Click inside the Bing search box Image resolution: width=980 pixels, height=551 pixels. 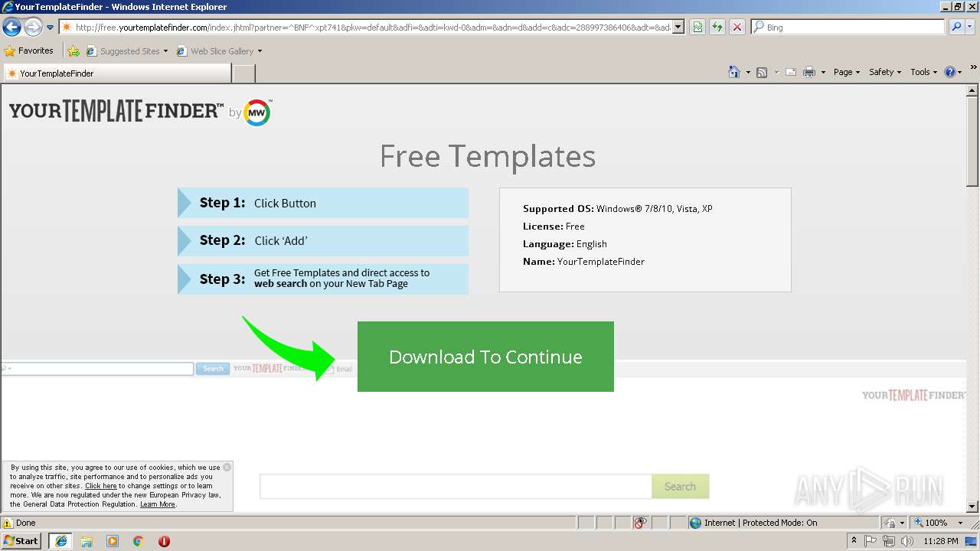(848, 28)
